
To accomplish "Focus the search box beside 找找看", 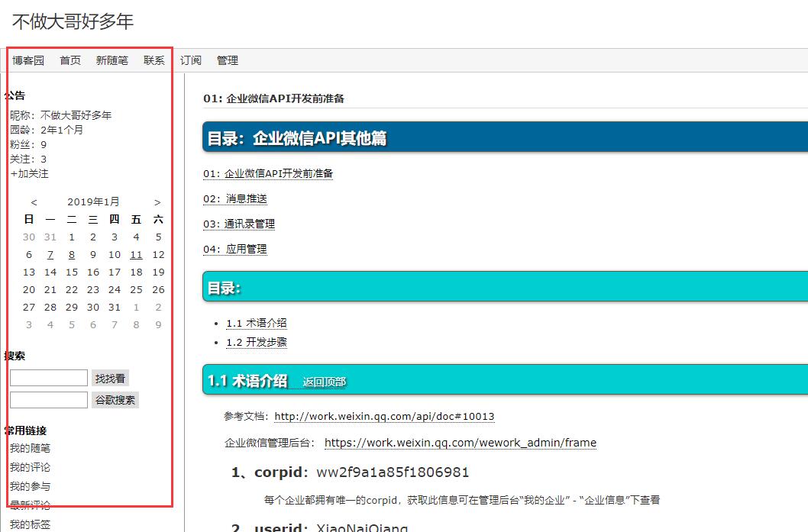I will [x=49, y=378].
